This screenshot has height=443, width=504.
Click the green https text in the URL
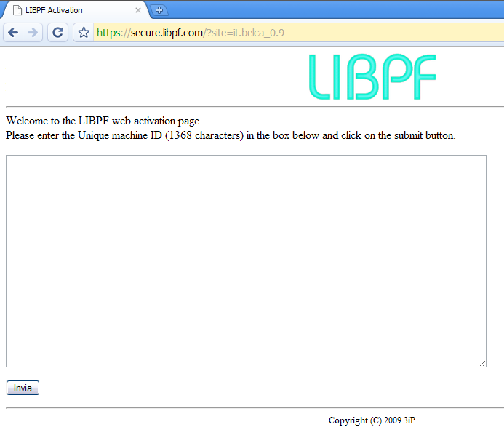point(109,33)
